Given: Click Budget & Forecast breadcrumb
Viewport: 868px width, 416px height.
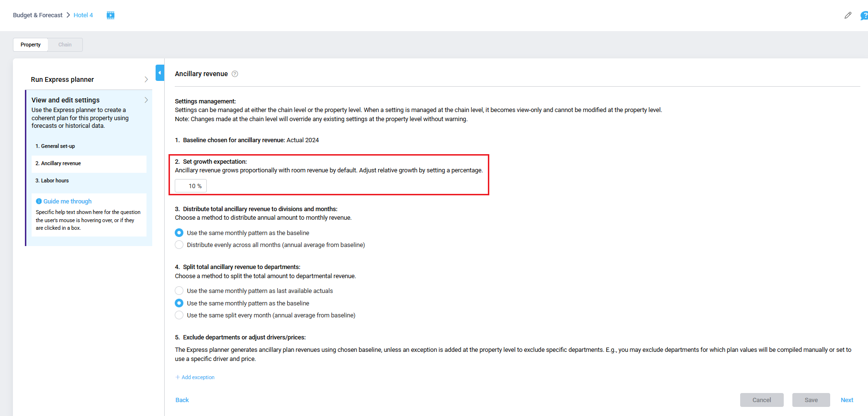Looking at the screenshot, I should tap(38, 15).
